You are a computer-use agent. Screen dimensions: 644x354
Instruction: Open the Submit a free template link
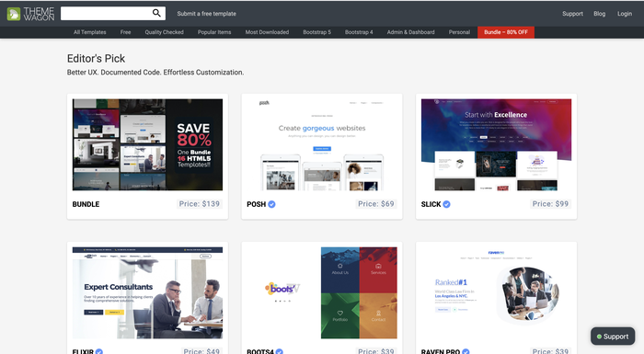(207, 14)
